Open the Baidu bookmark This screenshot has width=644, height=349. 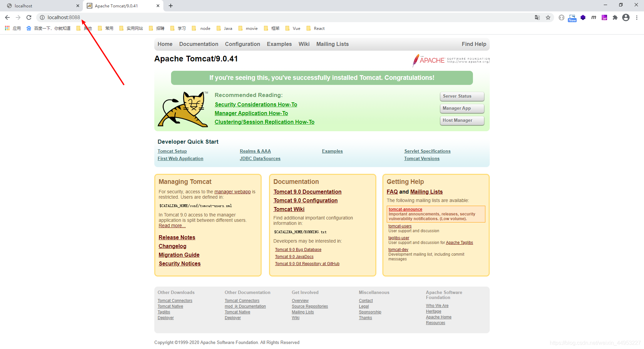[49, 29]
